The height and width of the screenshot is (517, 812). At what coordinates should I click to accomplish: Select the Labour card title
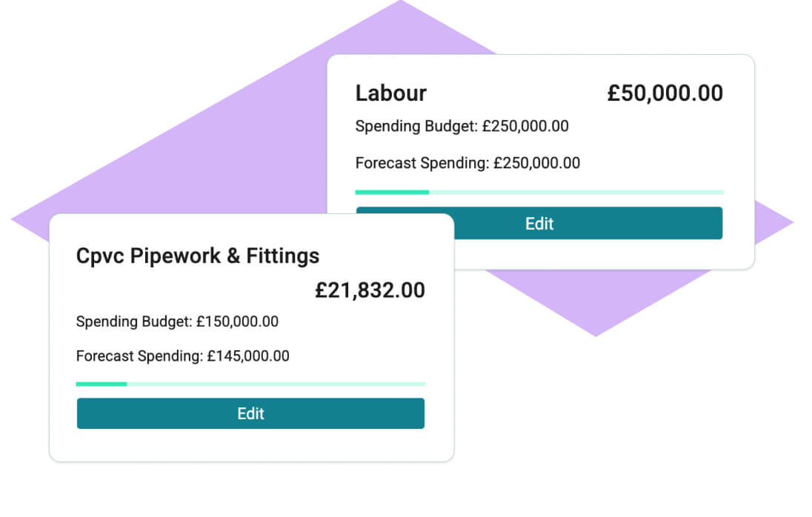coord(390,93)
